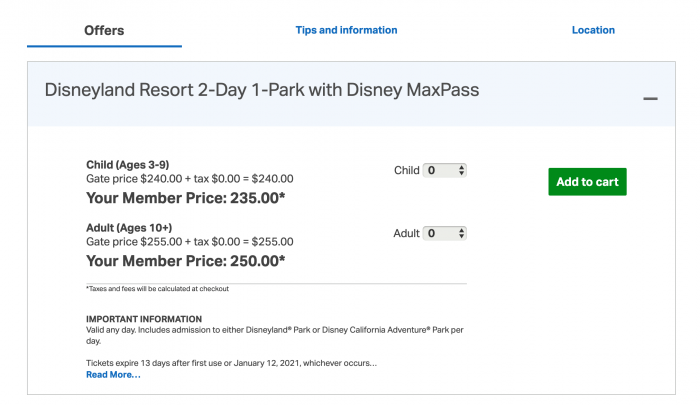This screenshot has width=700, height=405.
Task: Click the child member price 235.00
Action: [x=186, y=198]
